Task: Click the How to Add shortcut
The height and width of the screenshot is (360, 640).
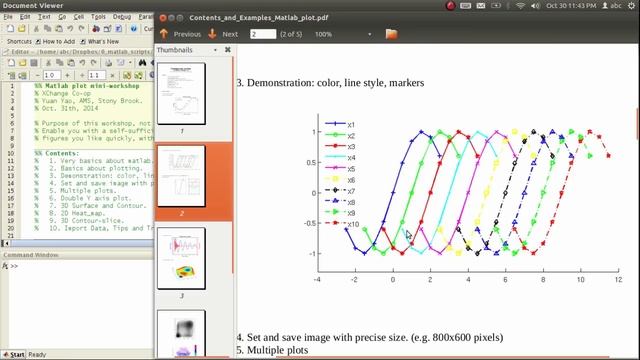Action: click(x=55, y=41)
